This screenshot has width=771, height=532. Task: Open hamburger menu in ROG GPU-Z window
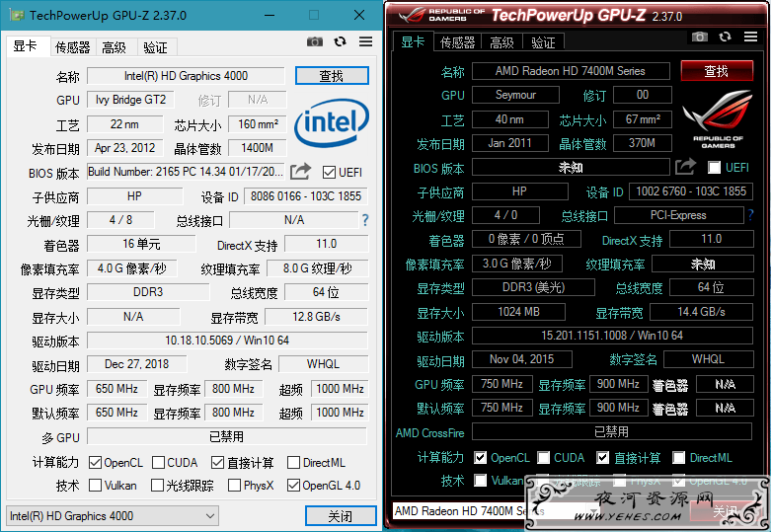pyautogui.click(x=750, y=37)
